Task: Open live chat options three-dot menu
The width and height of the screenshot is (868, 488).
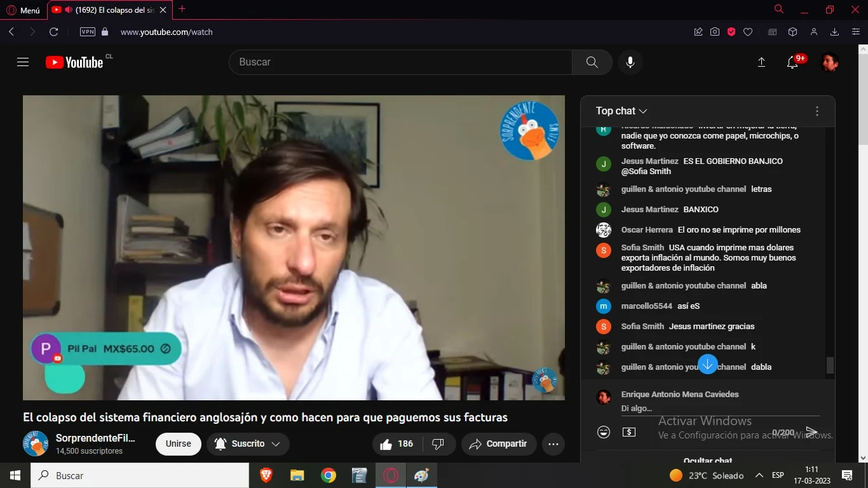Action: tap(817, 111)
